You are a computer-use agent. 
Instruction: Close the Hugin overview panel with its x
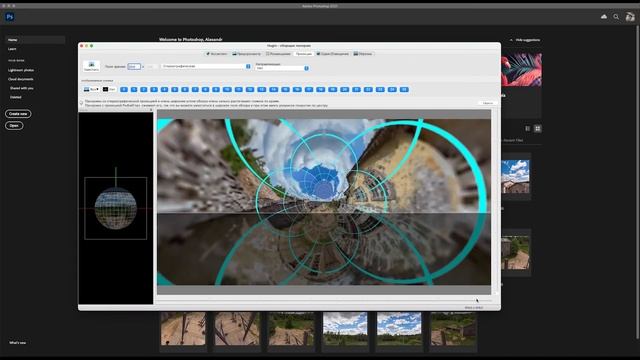[151, 110]
